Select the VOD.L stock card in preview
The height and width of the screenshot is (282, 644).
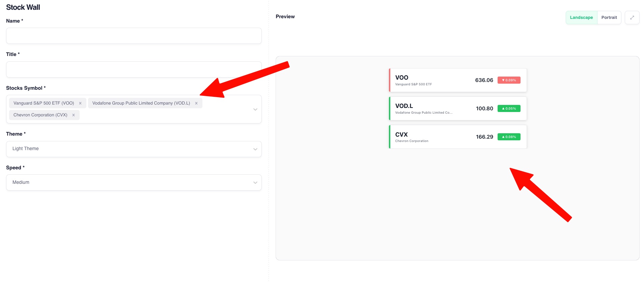458,109
